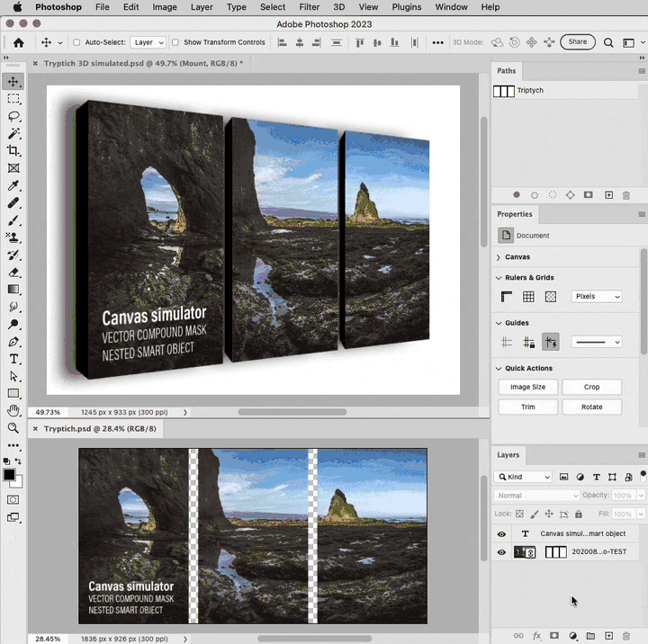Click the Trim button

(x=527, y=407)
